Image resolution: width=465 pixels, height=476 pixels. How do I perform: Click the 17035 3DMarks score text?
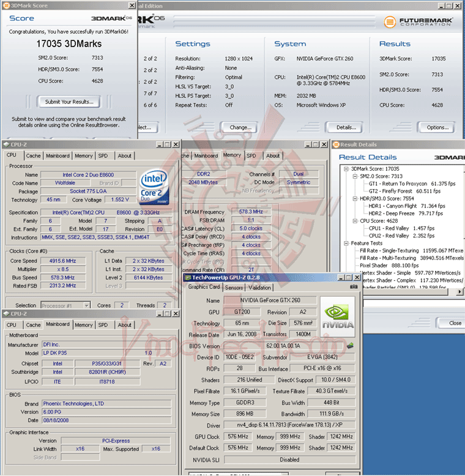(69, 43)
